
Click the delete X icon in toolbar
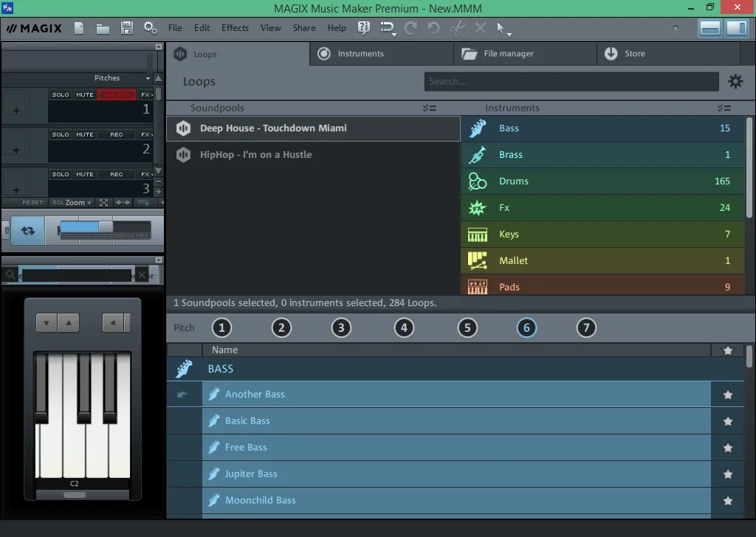[480, 28]
